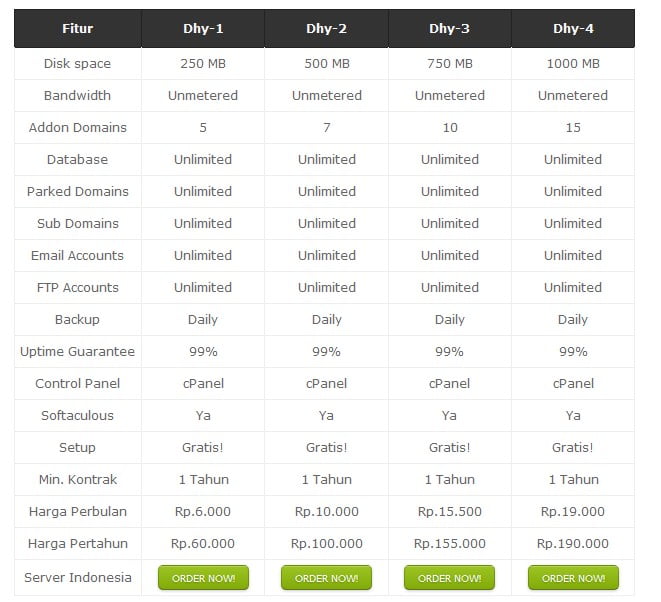Order the Dhy-3 hosting plan
The image size is (661, 602).
pyautogui.click(x=449, y=578)
